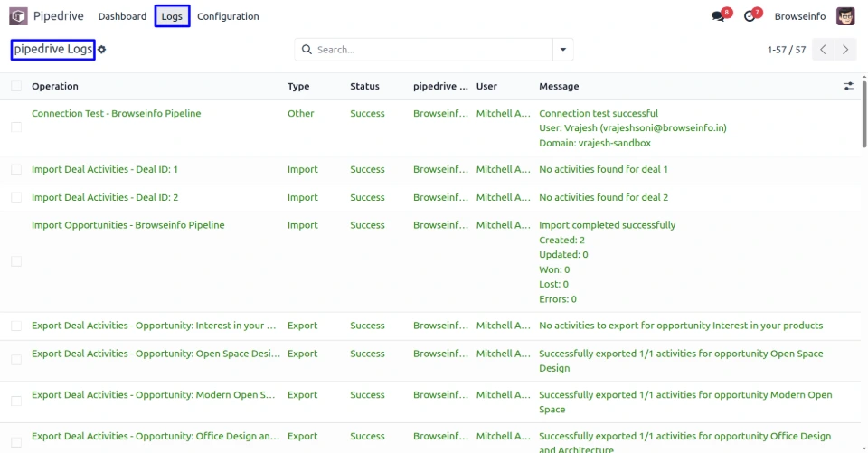Viewport: 868px width, 453px height.
Task: Open the gear icon beside pipedrive Logs
Action: click(x=102, y=50)
